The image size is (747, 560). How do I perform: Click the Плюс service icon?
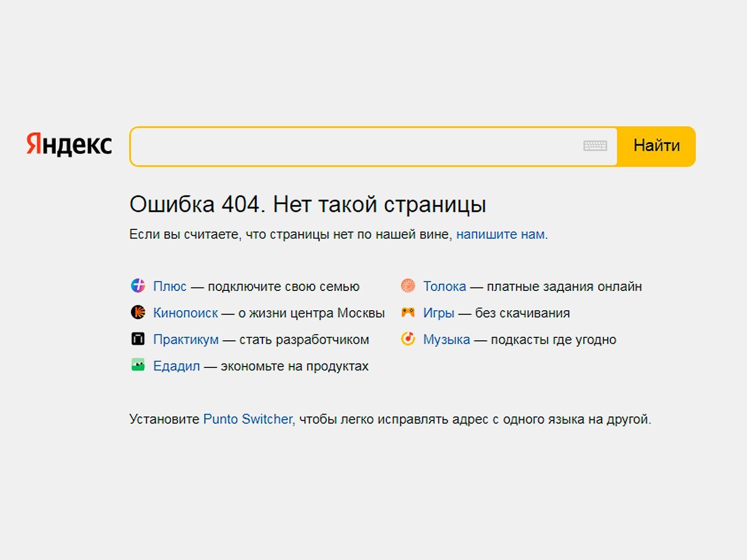click(x=138, y=286)
